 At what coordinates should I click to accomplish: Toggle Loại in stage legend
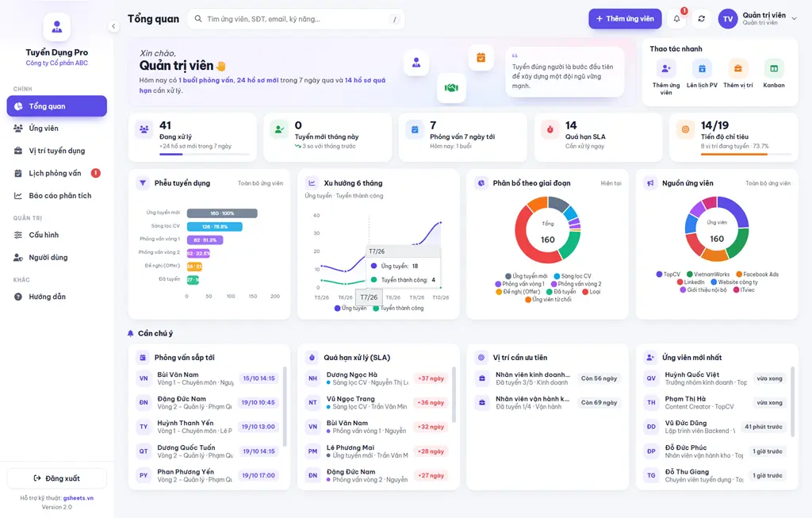pyautogui.click(x=592, y=292)
